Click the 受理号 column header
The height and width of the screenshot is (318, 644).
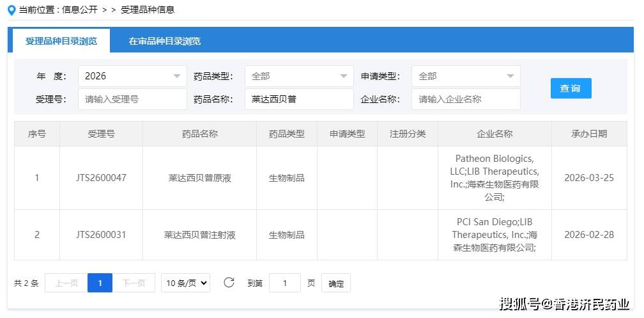pos(101,134)
